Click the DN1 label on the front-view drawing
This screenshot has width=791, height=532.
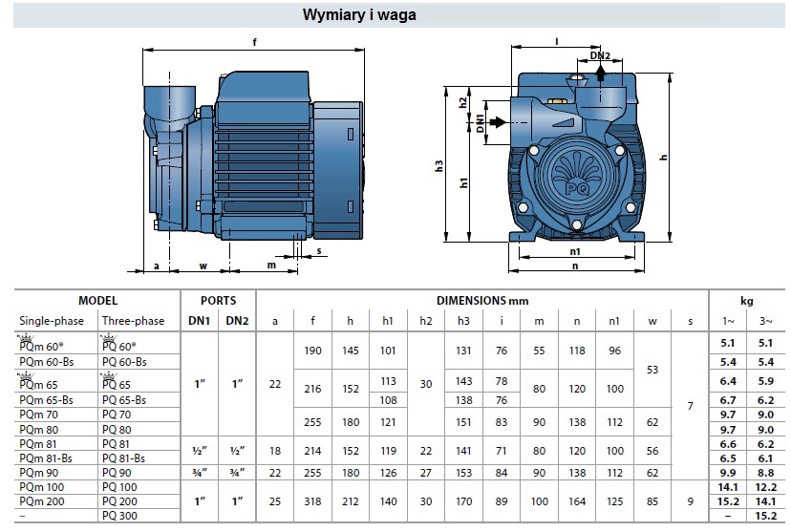coord(480,123)
